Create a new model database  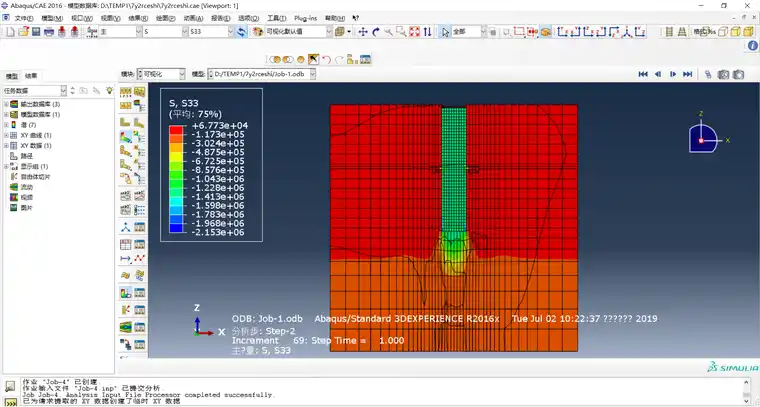12,32
